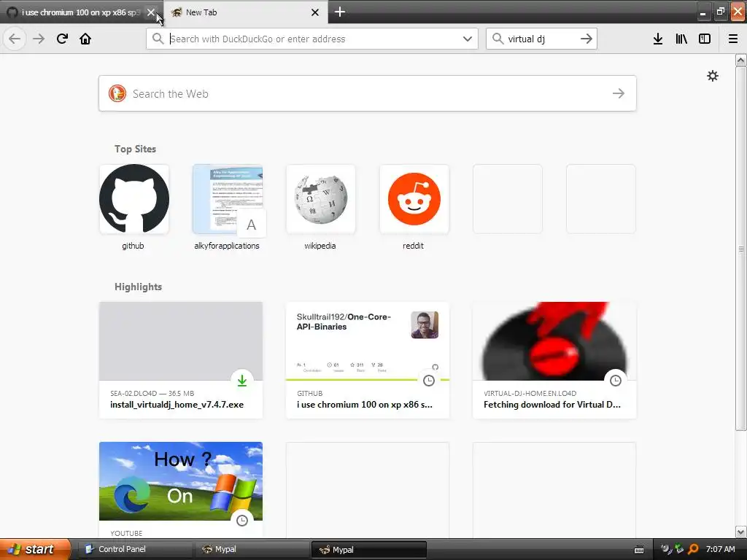The width and height of the screenshot is (747, 560).
Task: Click the 'virtual dj' search field
Action: 541,39
